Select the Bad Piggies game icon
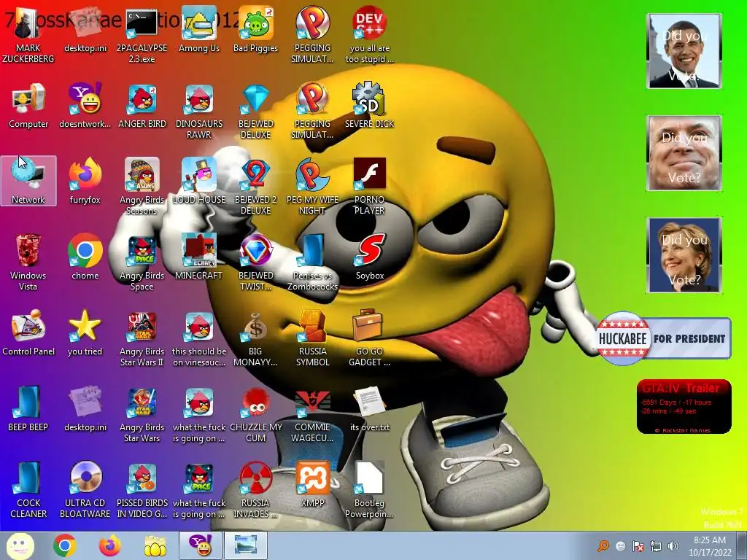 point(255,29)
